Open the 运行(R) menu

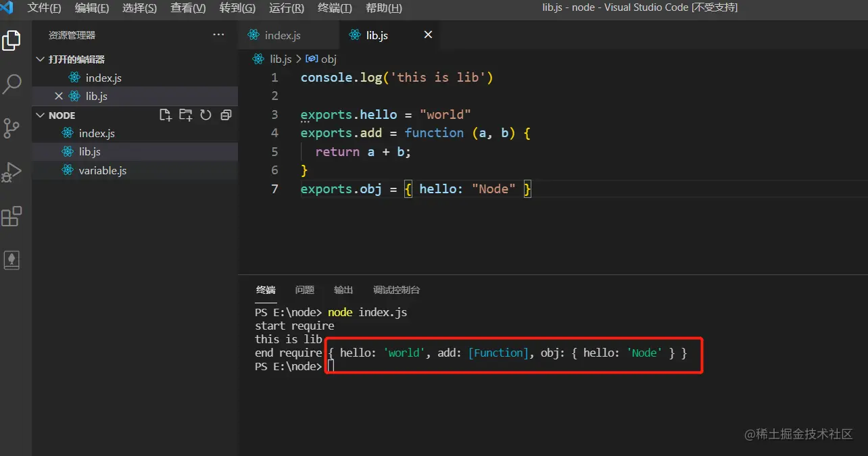click(286, 8)
